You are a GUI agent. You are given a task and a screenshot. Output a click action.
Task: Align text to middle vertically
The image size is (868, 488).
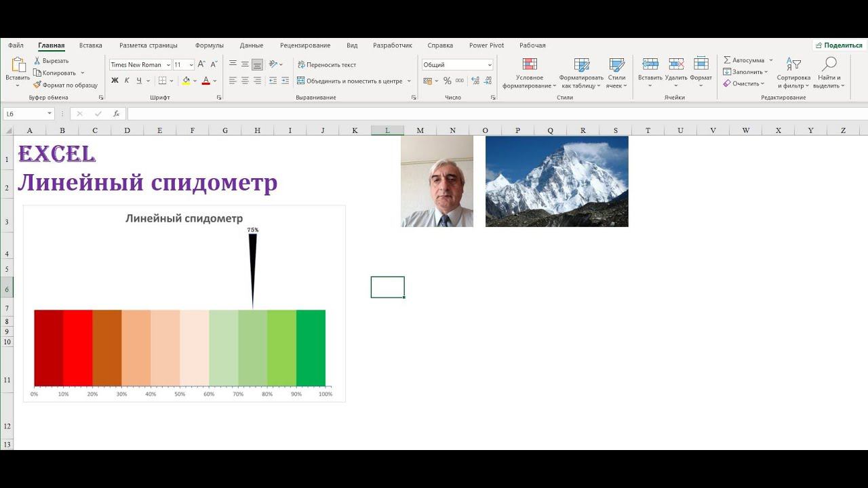(245, 64)
